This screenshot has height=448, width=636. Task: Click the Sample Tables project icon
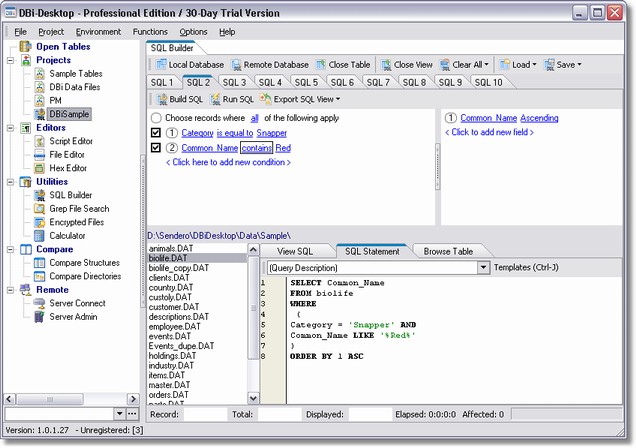[39, 74]
